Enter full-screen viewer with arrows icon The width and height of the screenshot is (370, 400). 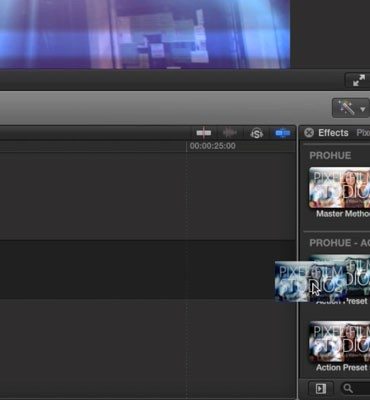pos(359,80)
